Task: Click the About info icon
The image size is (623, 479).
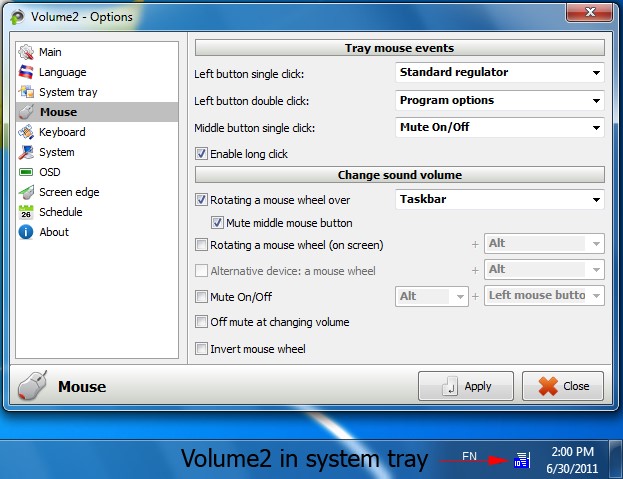Action: (26, 232)
